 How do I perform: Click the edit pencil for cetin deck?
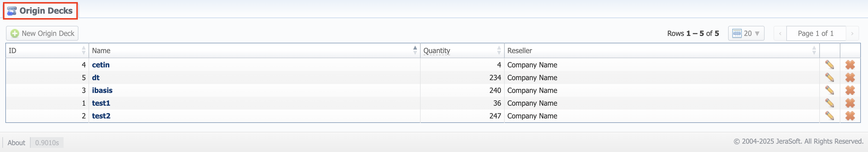tap(829, 65)
